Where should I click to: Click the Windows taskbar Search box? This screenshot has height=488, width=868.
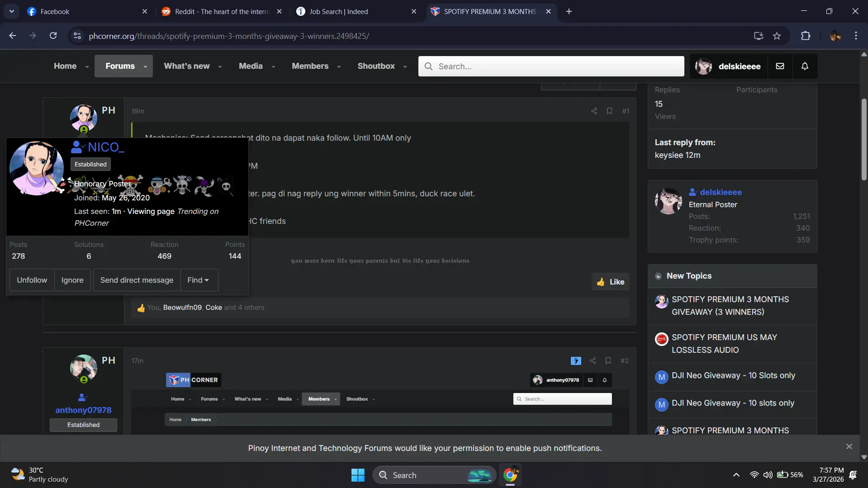[434, 475]
